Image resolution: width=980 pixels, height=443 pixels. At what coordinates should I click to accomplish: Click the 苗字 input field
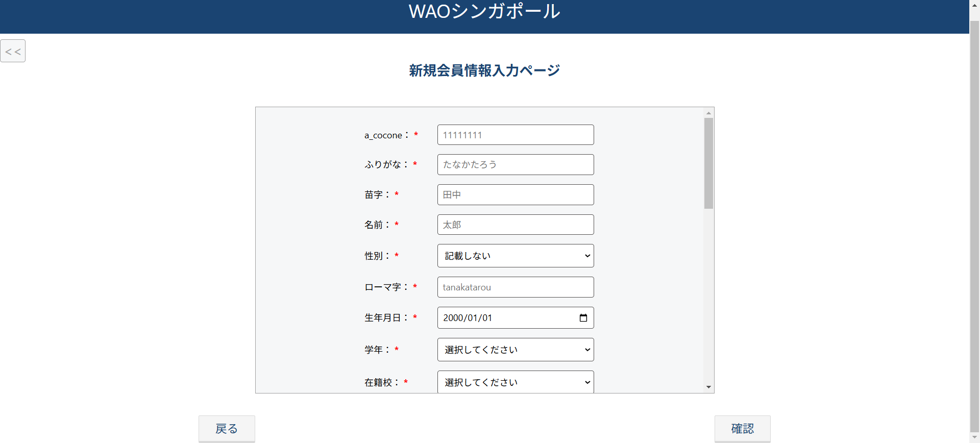(516, 194)
